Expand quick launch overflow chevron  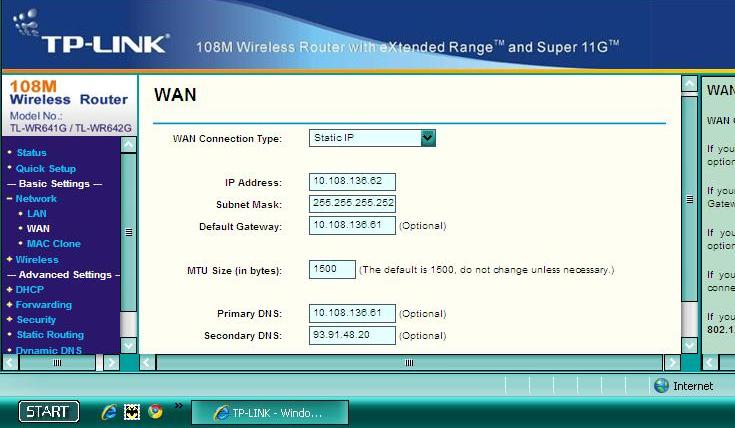[179, 406]
